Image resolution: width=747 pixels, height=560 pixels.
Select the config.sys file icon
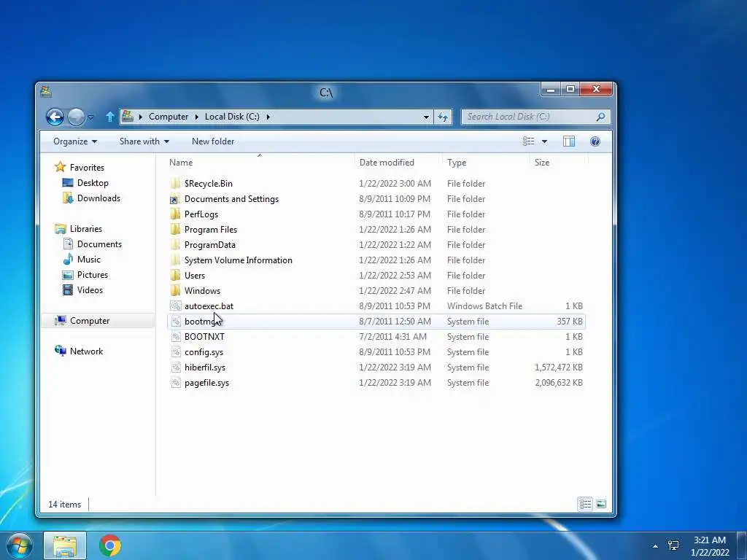point(175,352)
